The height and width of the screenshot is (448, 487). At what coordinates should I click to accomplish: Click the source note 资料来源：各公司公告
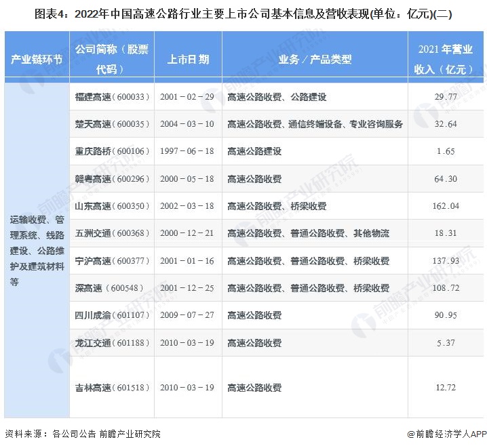point(50,434)
